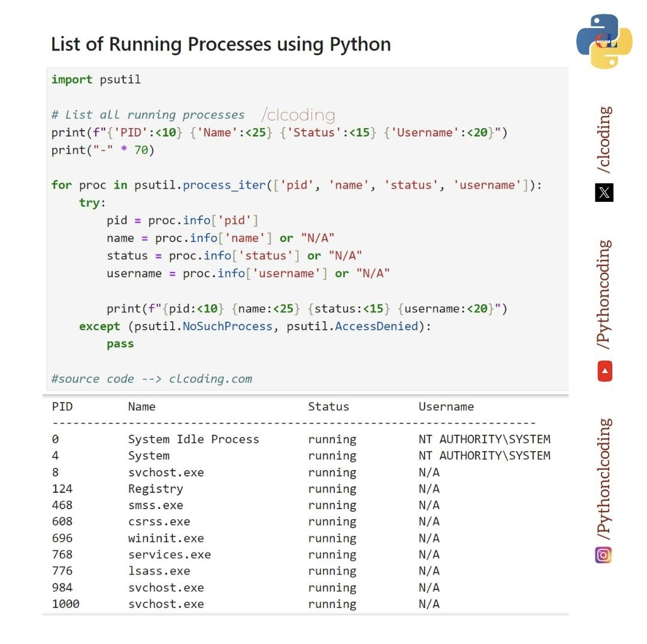Select the '# List all running processes' comment
The height and width of the screenshot is (644, 647).
click(148, 114)
